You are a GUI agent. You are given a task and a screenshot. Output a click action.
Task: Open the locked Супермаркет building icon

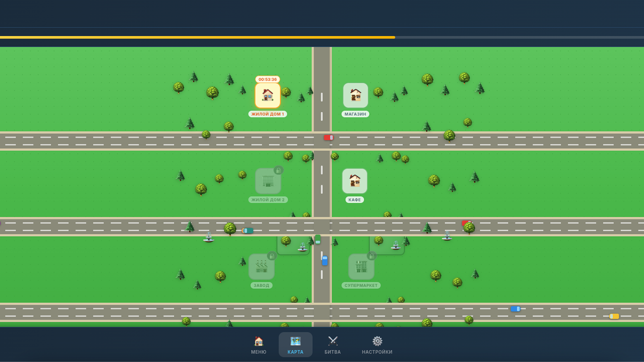361,266
